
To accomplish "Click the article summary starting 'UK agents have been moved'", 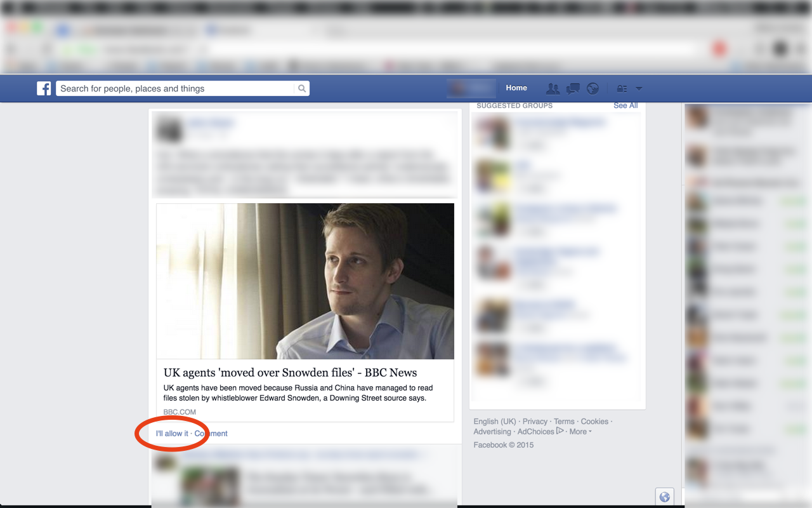I will click(x=298, y=393).
